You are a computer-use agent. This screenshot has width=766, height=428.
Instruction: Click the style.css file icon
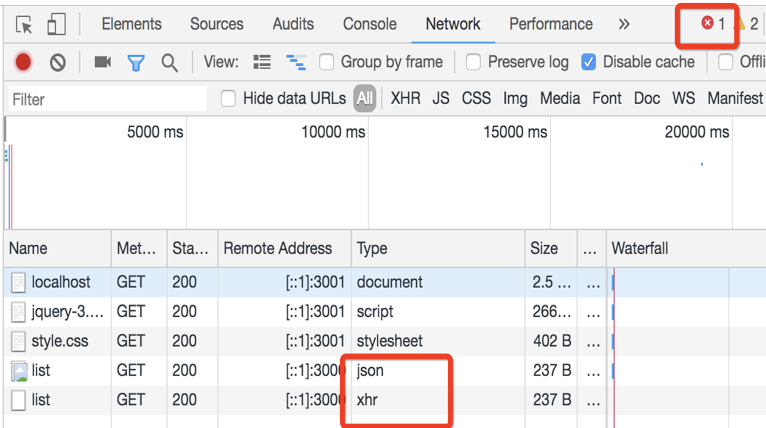click(x=19, y=341)
